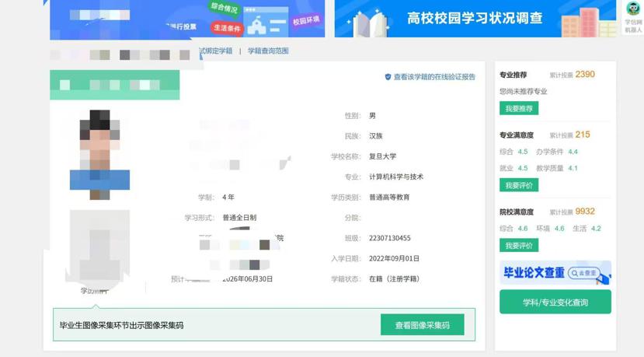This screenshot has height=357, width=644.
Task: Click the 去查重 search pill on thesis banner
Action: click(x=585, y=273)
